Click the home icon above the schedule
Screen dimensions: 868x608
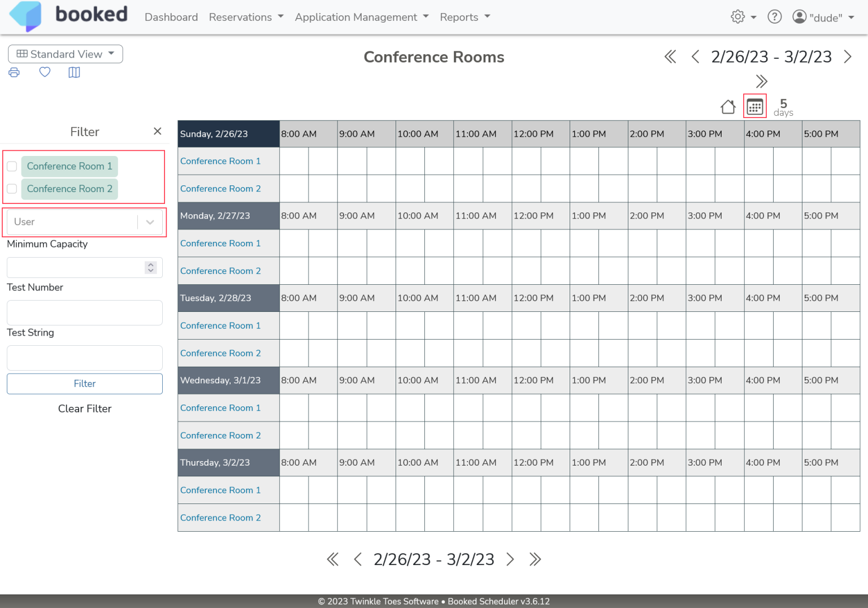pos(728,107)
